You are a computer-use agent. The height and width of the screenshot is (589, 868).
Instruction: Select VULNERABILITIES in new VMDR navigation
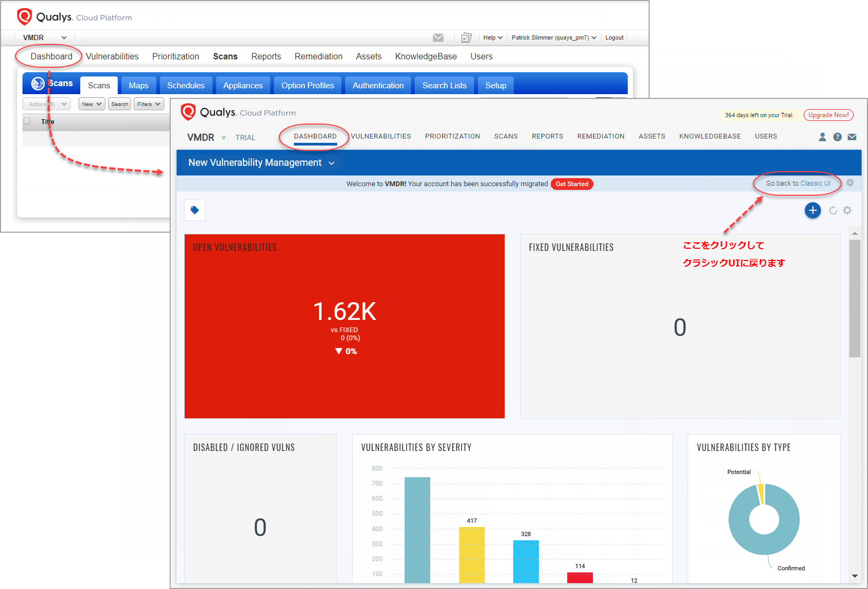381,136
